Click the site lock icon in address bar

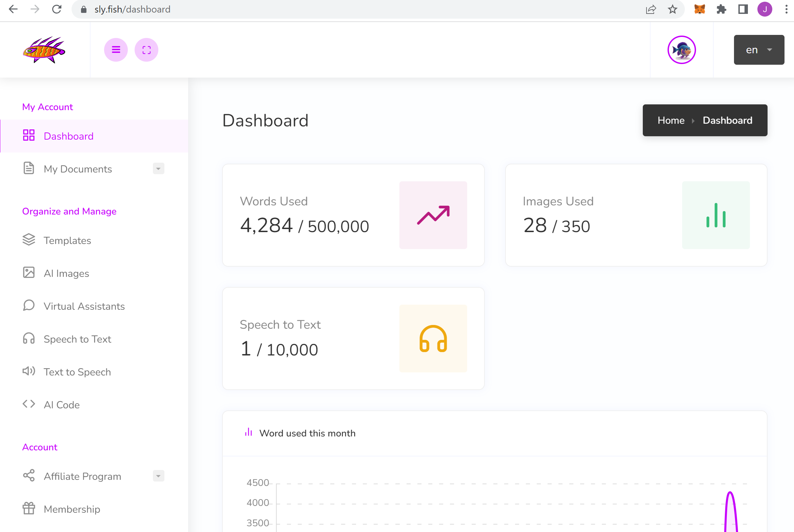click(x=83, y=9)
